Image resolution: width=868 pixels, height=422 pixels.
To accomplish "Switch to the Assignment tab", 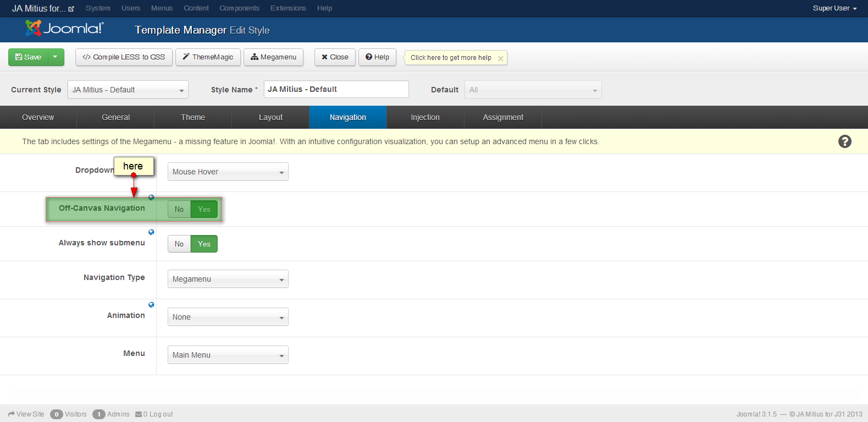I will coord(503,117).
